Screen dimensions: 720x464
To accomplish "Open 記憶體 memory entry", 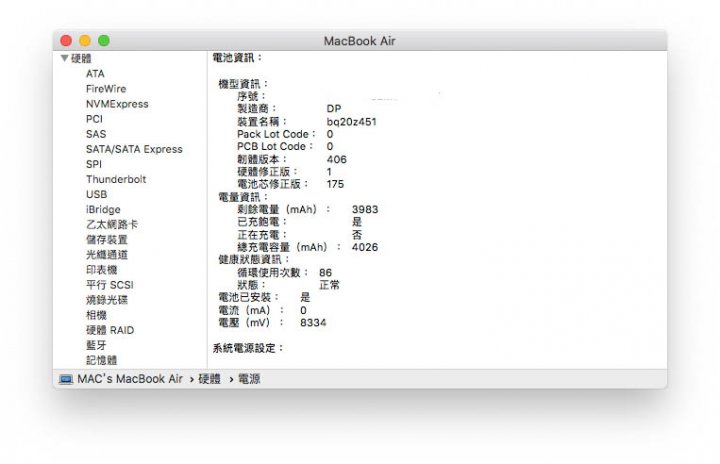I will point(101,360).
